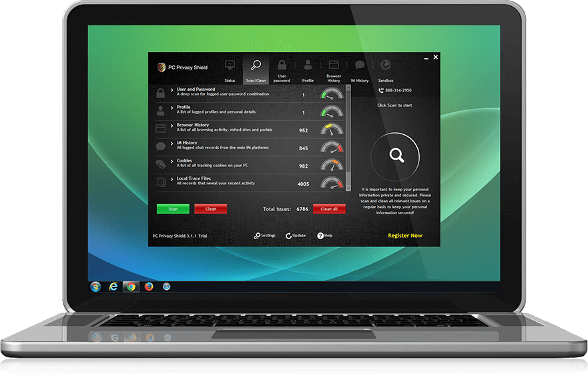588x376 pixels.
Task: Open Settings at the bottom
Action: tap(265, 236)
